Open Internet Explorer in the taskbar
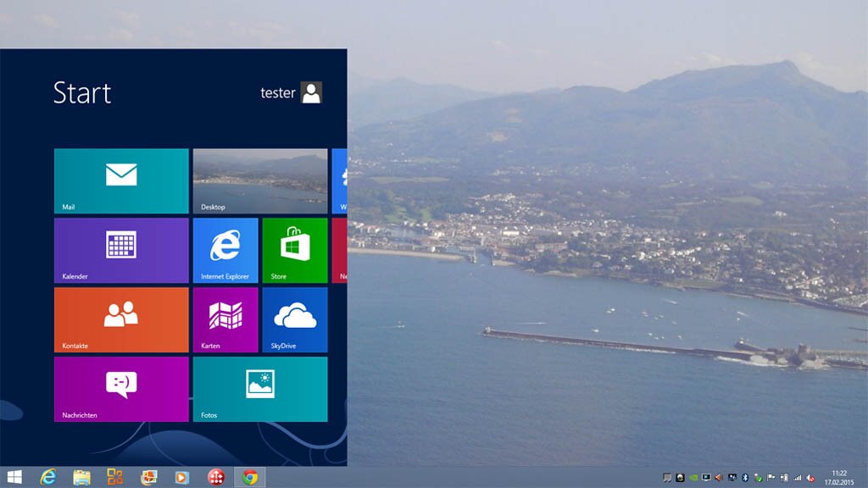 click(48, 477)
